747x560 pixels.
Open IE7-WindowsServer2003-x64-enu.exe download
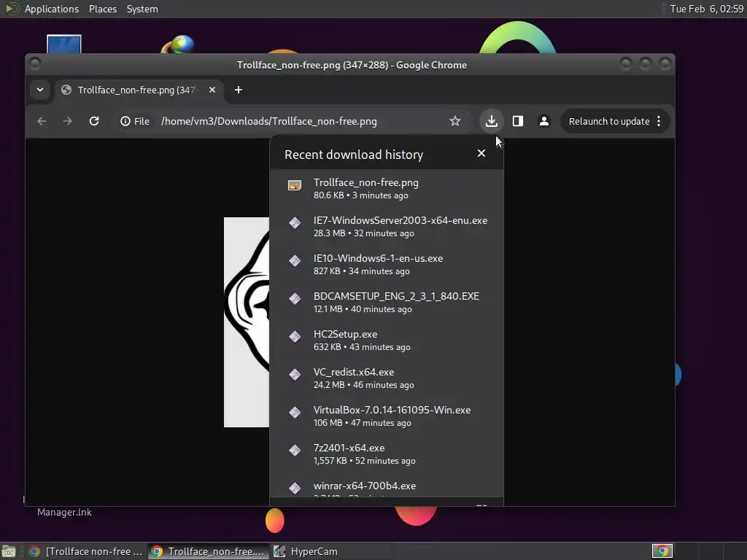click(x=387, y=226)
